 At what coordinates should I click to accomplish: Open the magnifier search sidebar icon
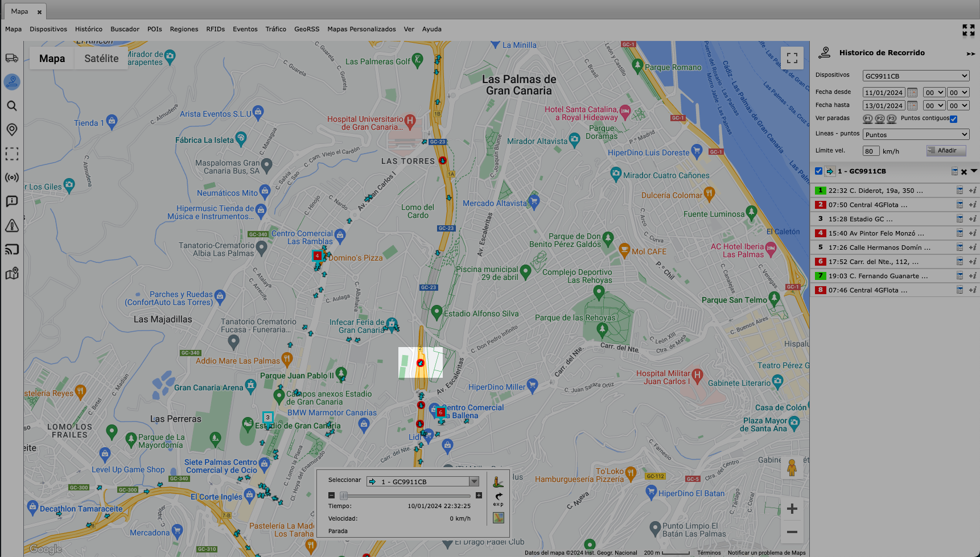coord(12,106)
